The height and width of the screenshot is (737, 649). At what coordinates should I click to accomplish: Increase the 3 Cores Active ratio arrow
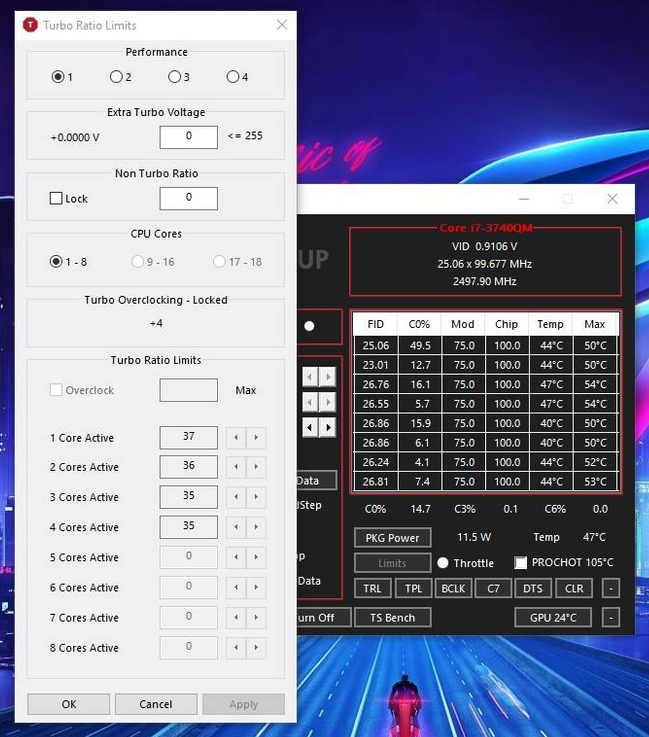coord(256,497)
